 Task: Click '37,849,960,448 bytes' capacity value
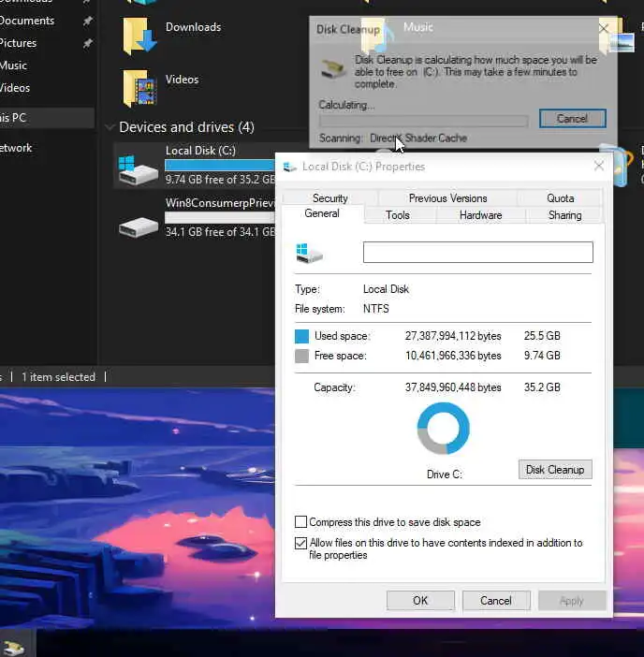(453, 387)
